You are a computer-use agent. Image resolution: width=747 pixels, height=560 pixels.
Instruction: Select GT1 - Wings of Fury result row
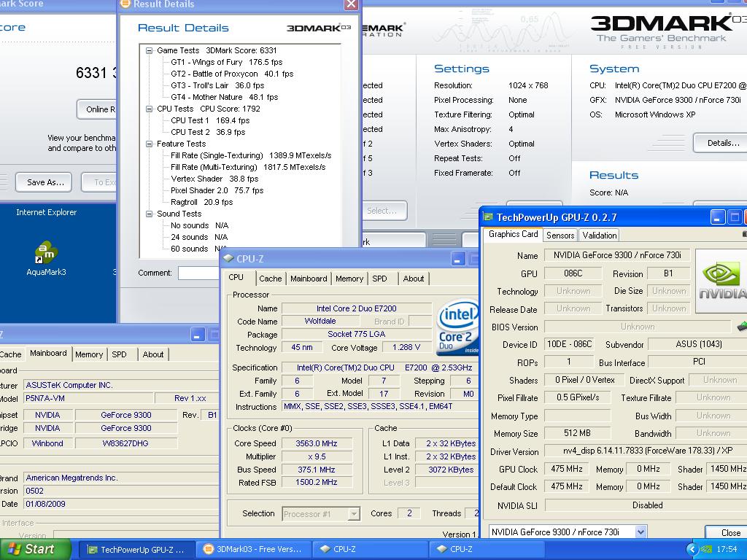(226, 62)
